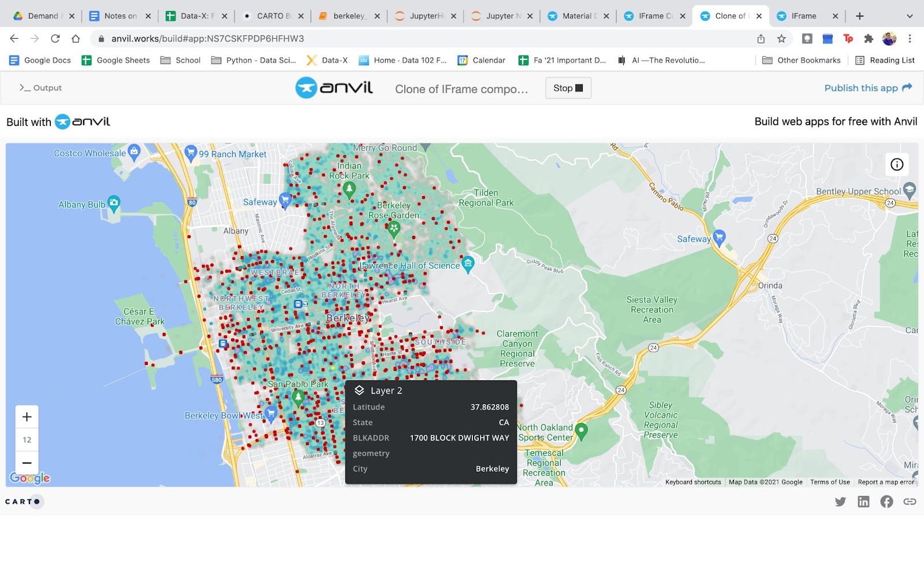Open Chrome's three-dot menu

(x=910, y=39)
